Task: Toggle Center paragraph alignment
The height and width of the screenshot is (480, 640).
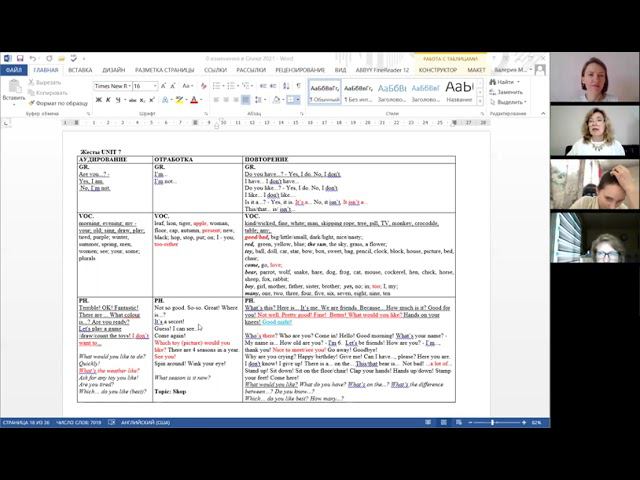Action: pos(226,100)
